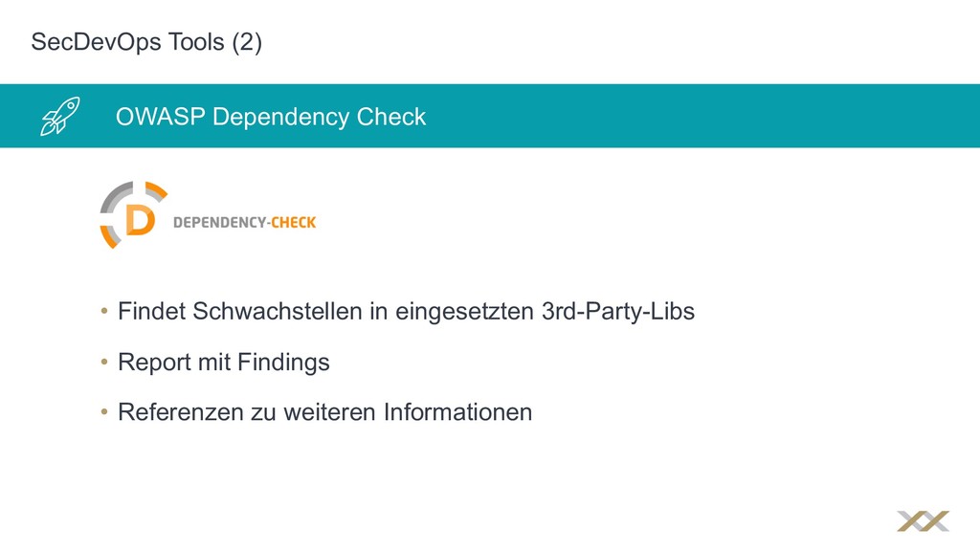Select the Report mit Findings bullet
980x551 pixels.
tap(224, 363)
